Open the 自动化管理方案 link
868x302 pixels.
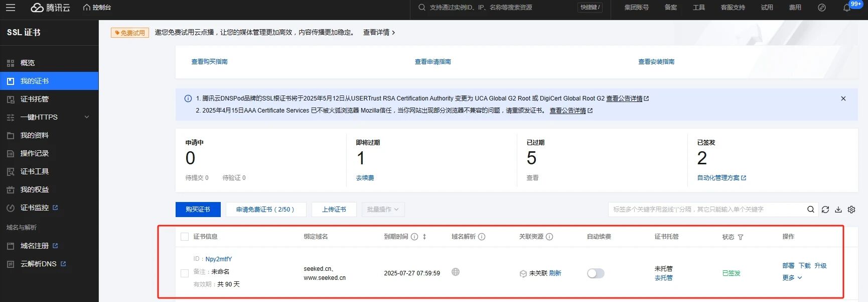721,178
